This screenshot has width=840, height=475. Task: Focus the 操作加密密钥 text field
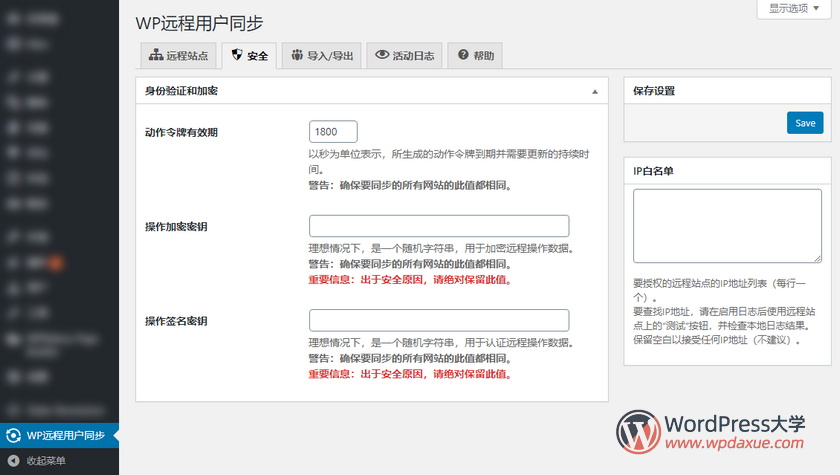439,226
